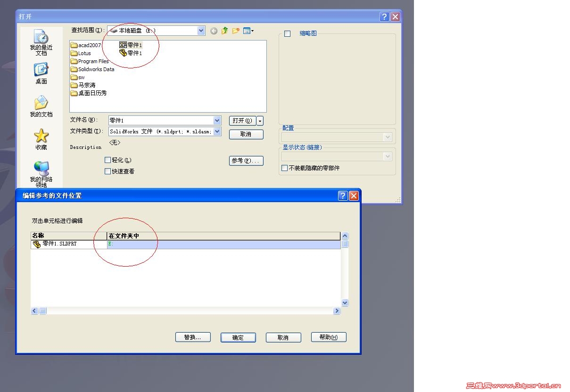Screen dimensions: 570x392
Task: Expand the 查找范围 drive dropdown
Action: [201, 31]
